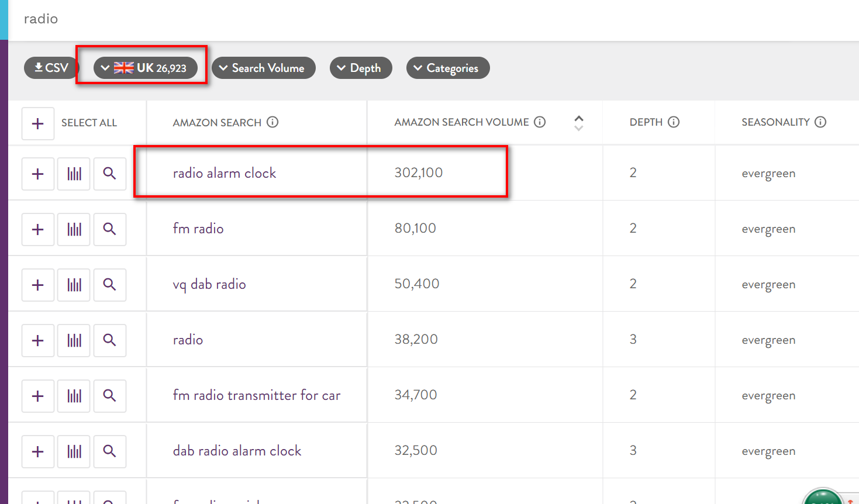Add vq dab radio keyword with plus

(38, 285)
